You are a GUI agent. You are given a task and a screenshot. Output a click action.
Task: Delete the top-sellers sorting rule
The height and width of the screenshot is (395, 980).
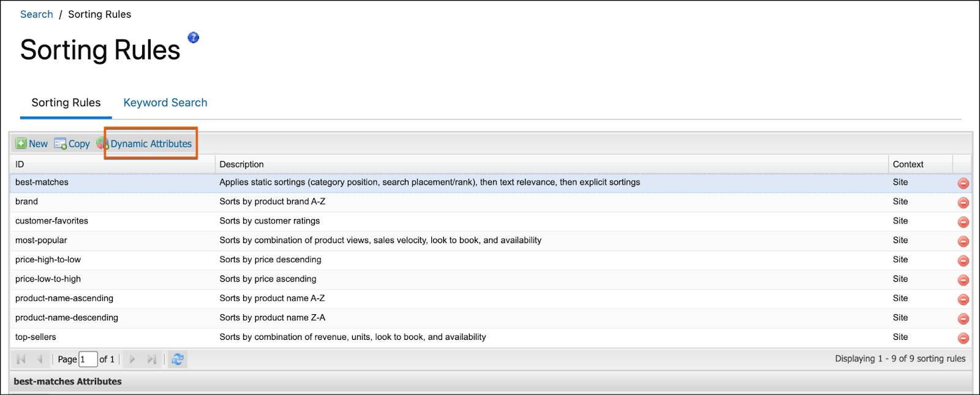963,338
